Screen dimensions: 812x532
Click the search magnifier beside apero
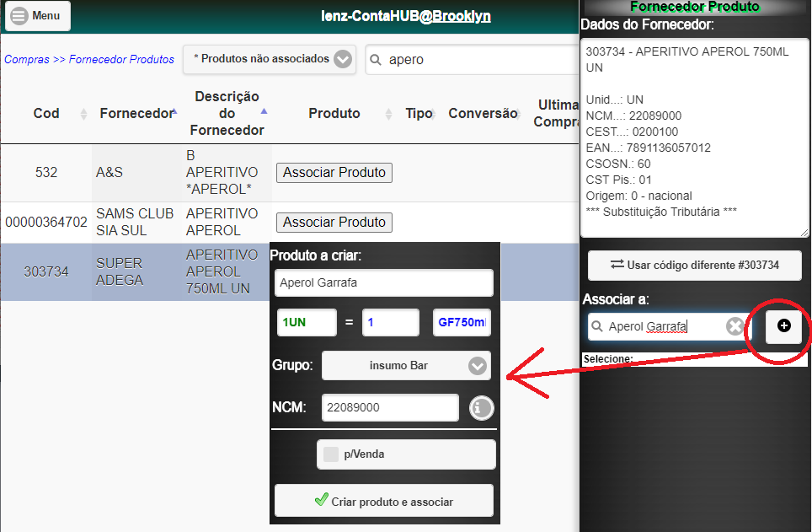click(x=376, y=60)
